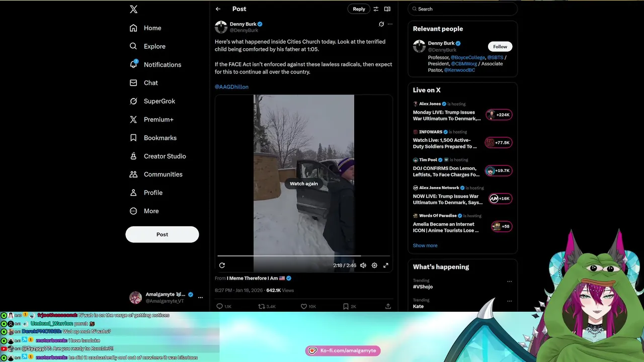Click the reply count icon 1.1K

[x=224, y=306]
